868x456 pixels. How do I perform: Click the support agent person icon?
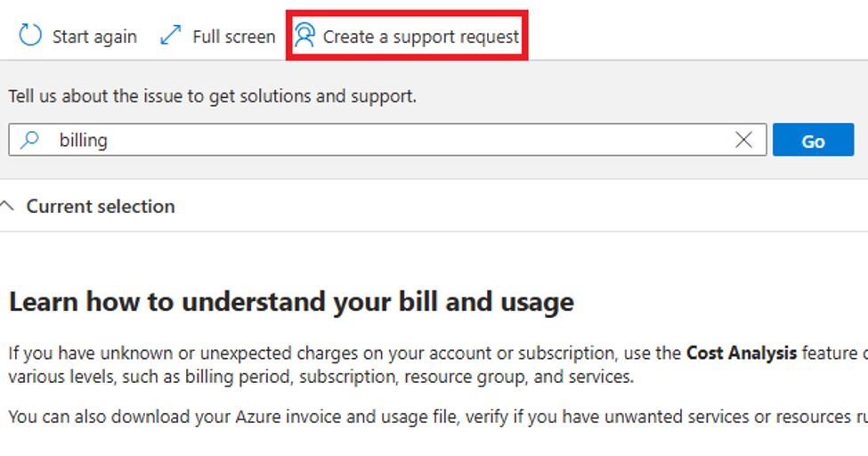[x=304, y=35]
